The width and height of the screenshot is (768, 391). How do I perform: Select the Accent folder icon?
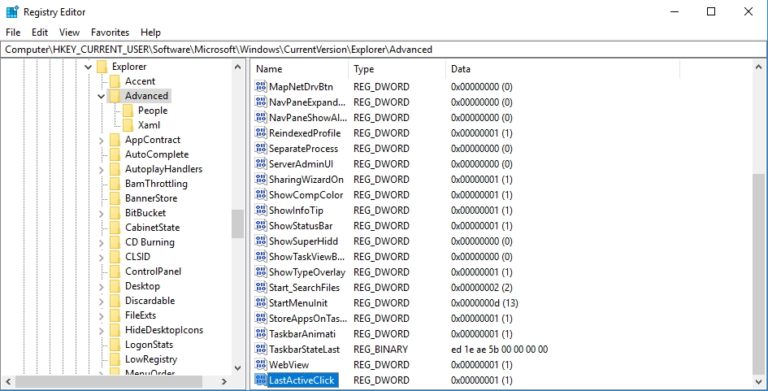(x=115, y=81)
